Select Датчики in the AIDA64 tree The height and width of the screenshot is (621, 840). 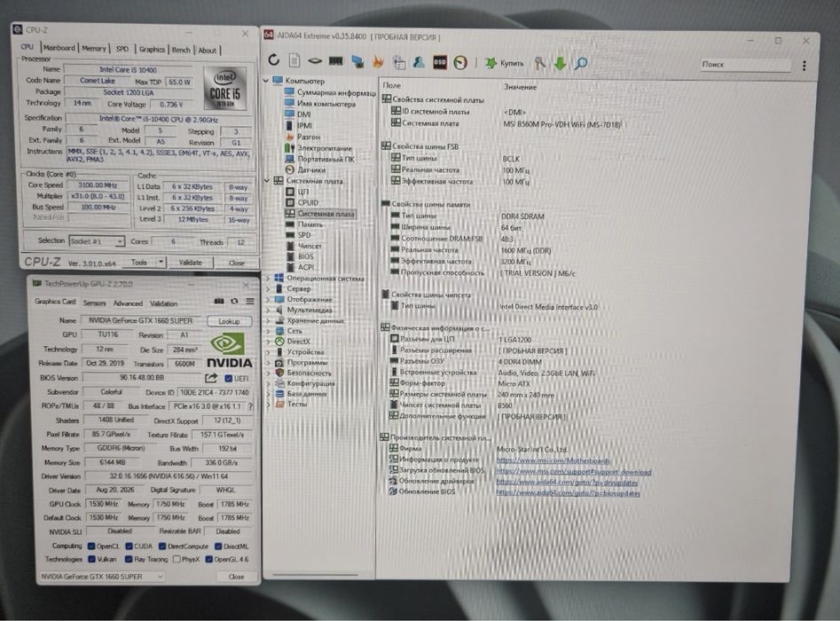[306, 169]
